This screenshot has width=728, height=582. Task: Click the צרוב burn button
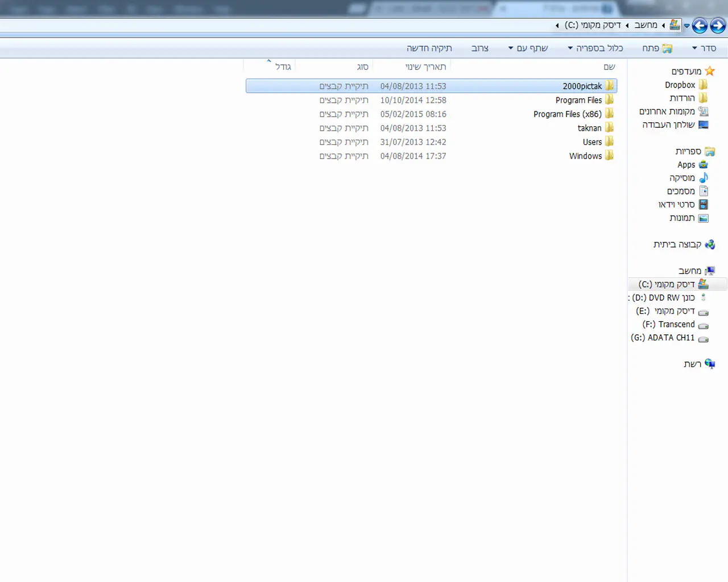(480, 48)
